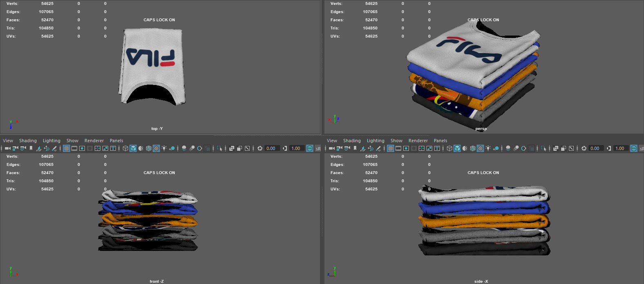
Task: Click Bookmarks icon in side panel toolbar
Action: click(x=355, y=148)
